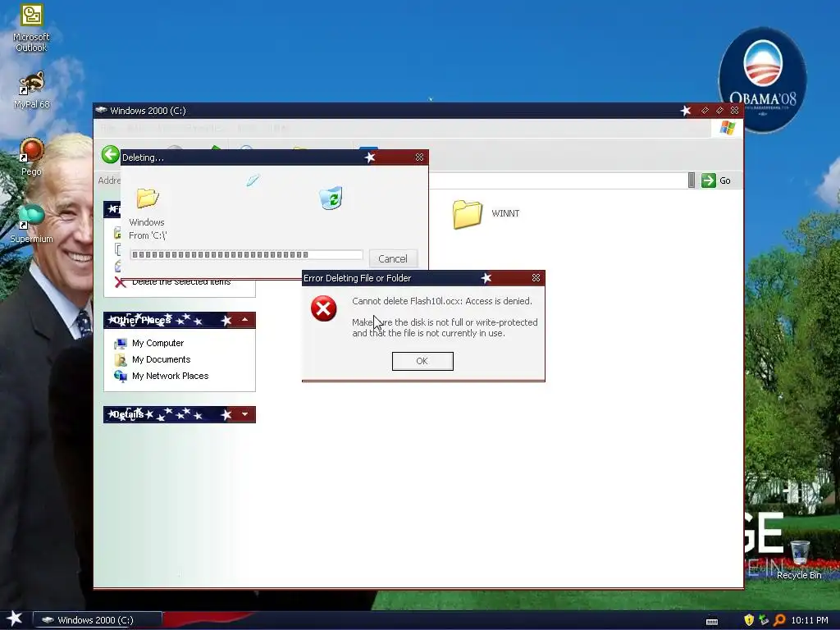Open the Recycle Bin desktop icon
Screen dimensions: 840x630
click(799, 559)
